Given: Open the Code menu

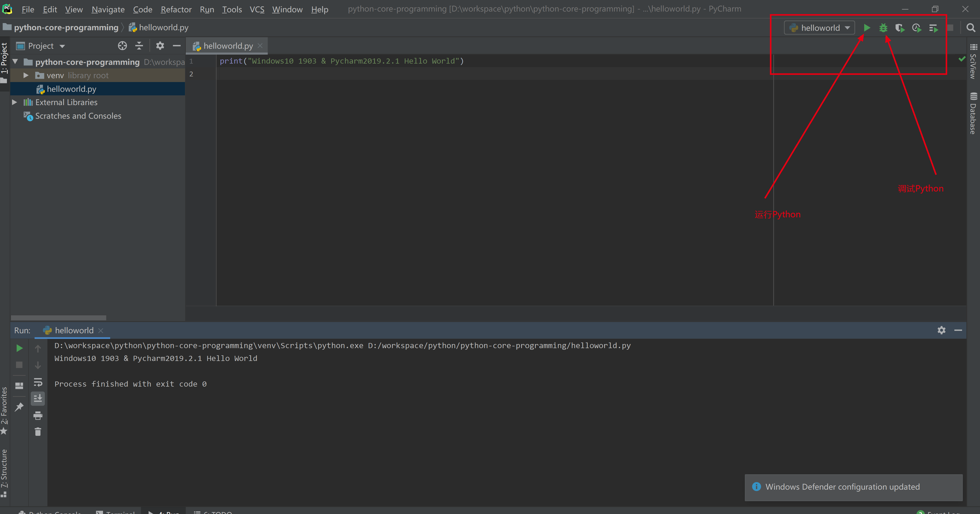Looking at the screenshot, I should pos(143,9).
